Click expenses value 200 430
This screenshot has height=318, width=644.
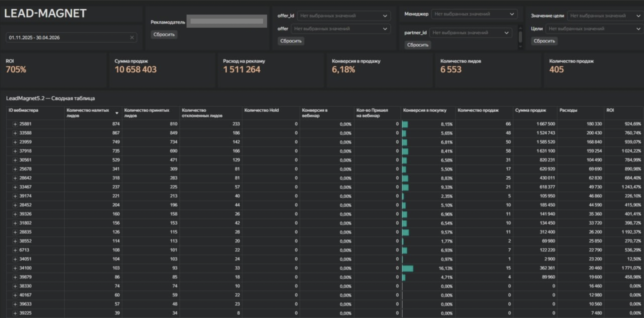(594, 133)
